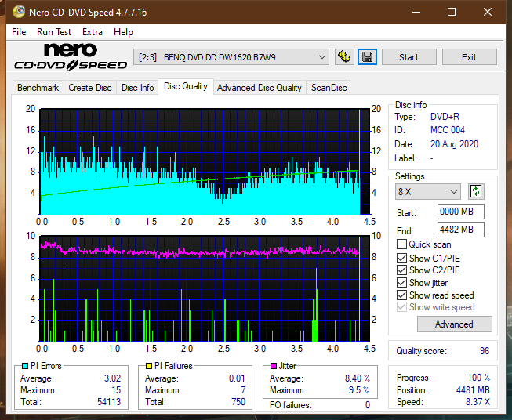This screenshot has width=512, height=420.
Task: Click the PI Failures yellow legend square
Action: pyautogui.click(x=148, y=366)
